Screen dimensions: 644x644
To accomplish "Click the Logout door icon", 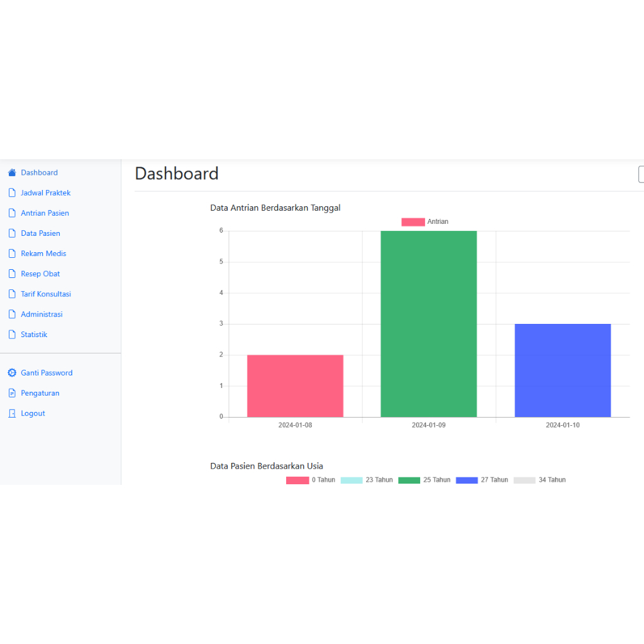I will pyautogui.click(x=12, y=413).
